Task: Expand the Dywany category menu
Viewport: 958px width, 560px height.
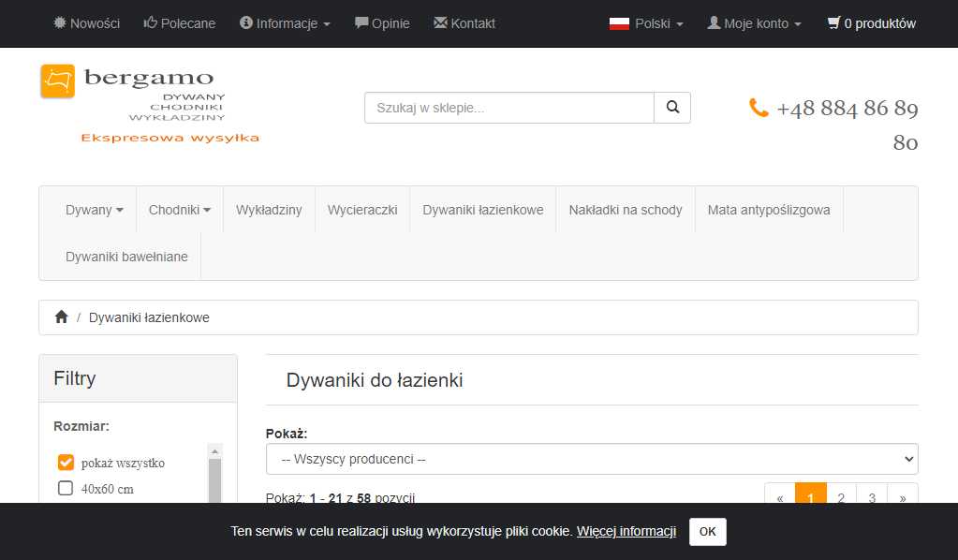Action: (x=94, y=210)
